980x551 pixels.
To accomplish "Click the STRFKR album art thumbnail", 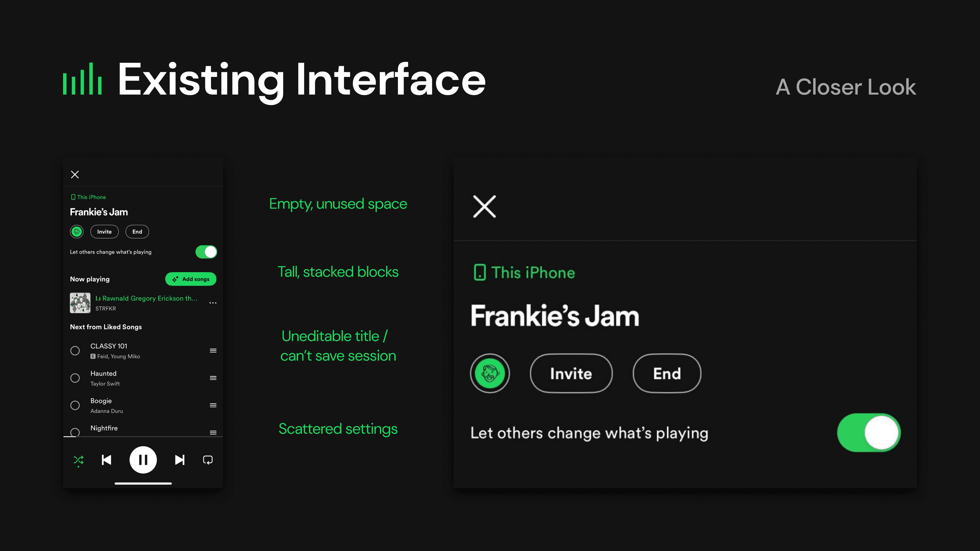I will tap(80, 303).
